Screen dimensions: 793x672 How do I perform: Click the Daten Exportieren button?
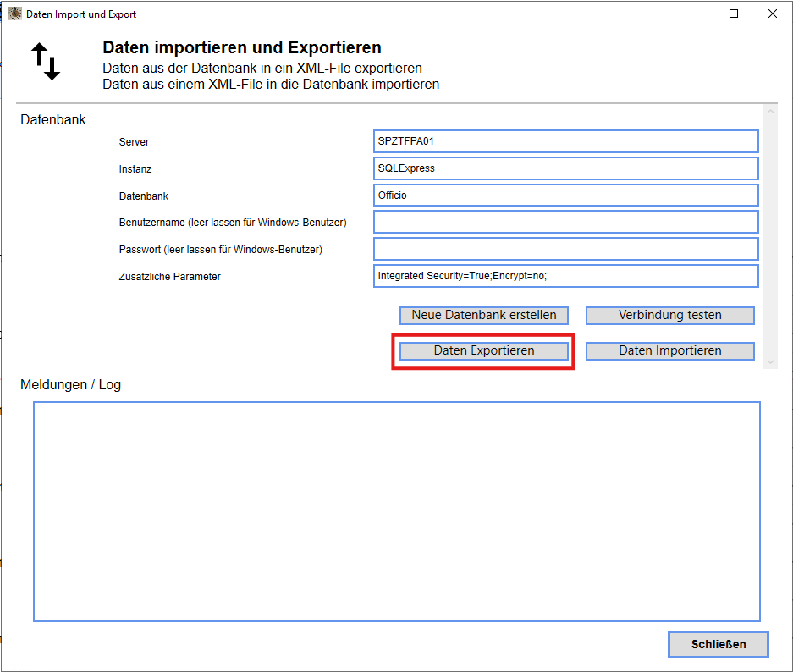click(482, 350)
